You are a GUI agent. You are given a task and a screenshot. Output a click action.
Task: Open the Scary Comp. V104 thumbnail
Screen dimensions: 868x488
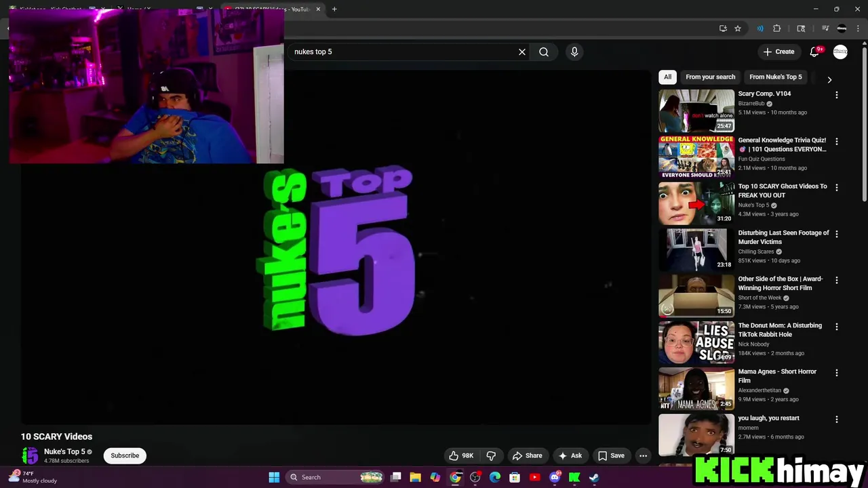[x=696, y=110]
